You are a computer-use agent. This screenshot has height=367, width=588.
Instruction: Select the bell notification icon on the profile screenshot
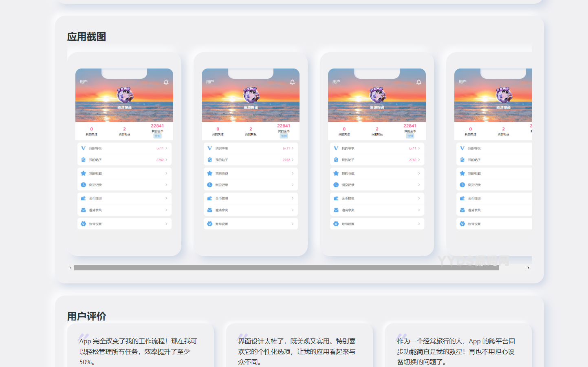point(166,81)
